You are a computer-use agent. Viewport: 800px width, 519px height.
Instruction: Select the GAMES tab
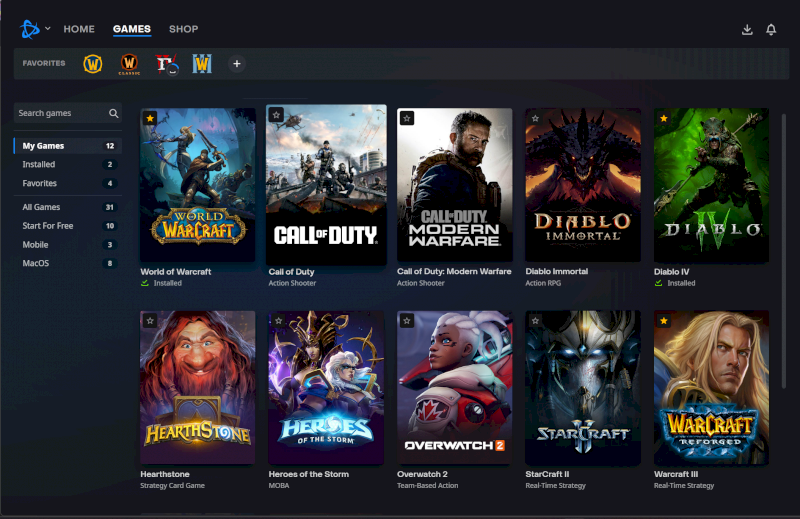(x=132, y=29)
